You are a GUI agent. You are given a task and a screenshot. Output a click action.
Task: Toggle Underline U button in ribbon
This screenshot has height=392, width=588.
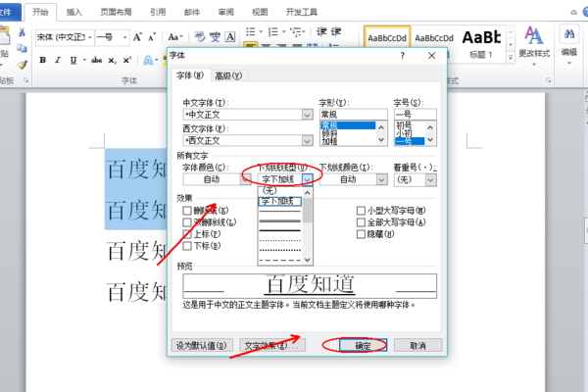click(73, 60)
